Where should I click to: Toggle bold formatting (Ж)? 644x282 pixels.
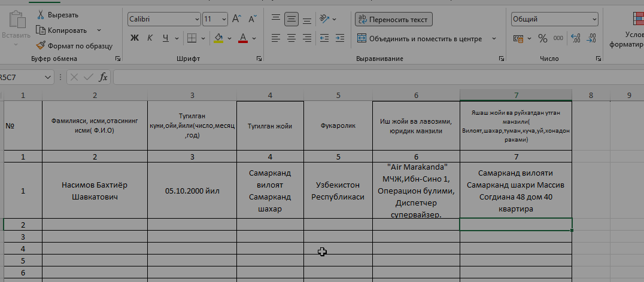pos(134,38)
